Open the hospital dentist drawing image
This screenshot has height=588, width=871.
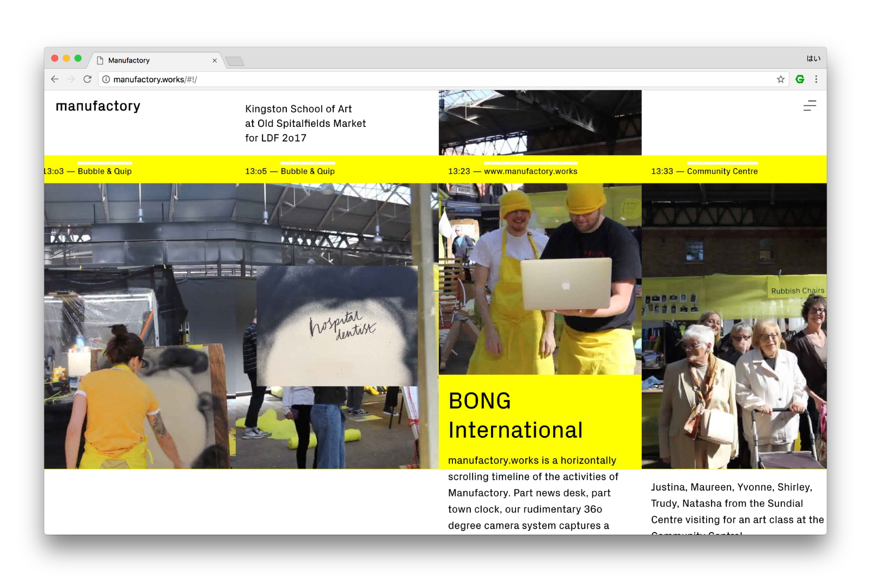(337, 326)
